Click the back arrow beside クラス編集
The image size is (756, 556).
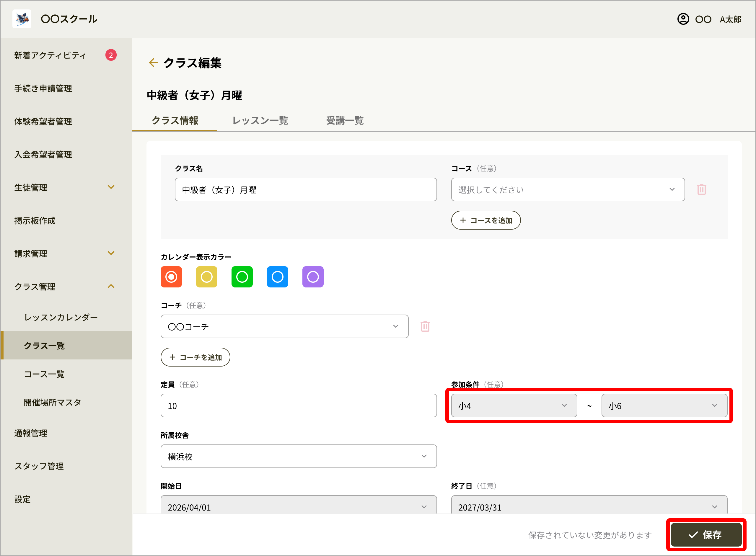click(153, 63)
